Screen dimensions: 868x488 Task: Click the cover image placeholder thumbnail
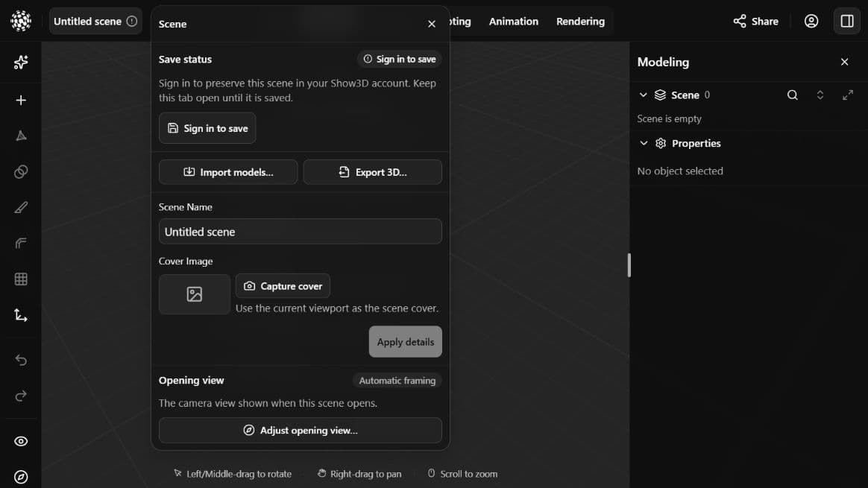coord(195,294)
